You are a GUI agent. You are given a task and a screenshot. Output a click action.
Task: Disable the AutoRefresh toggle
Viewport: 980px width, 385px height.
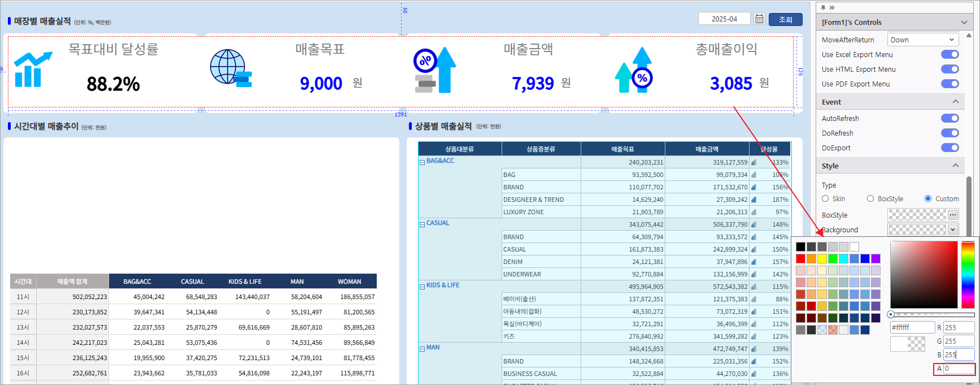[949, 119]
